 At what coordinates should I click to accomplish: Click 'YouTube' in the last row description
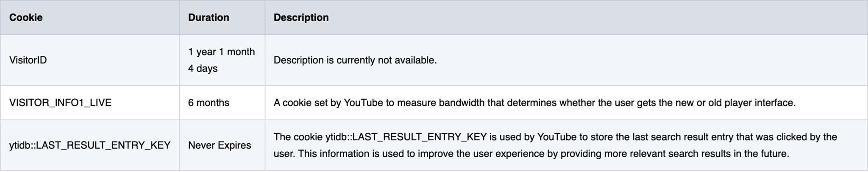coord(557,137)
